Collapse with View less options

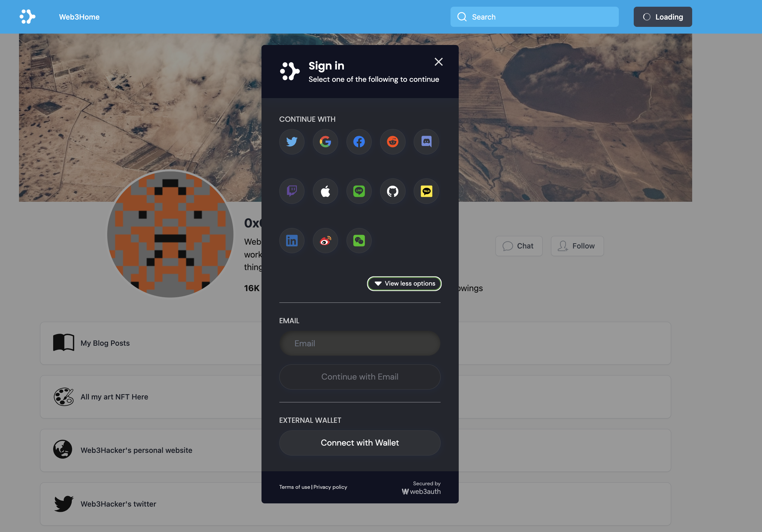[404, 284]
